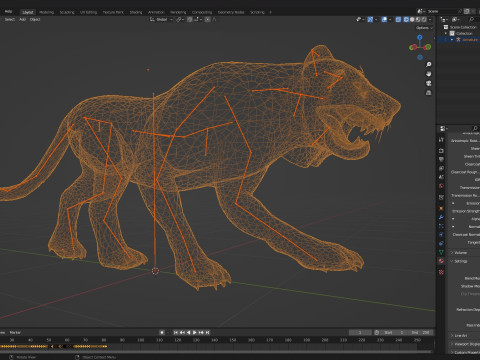Click the zoom view magnifier icon

[429, 64]
